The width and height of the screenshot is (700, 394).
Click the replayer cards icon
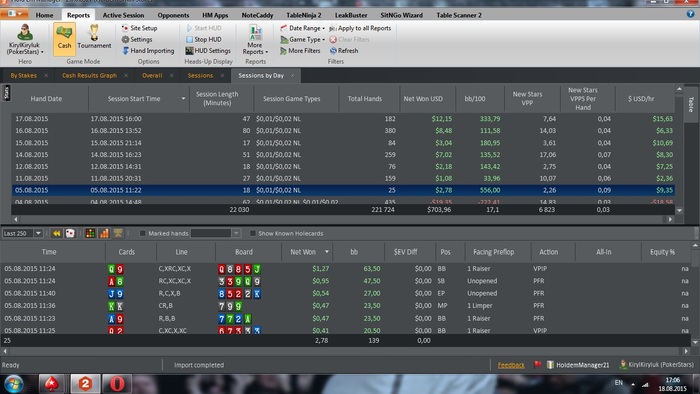[x=70, y=233]
